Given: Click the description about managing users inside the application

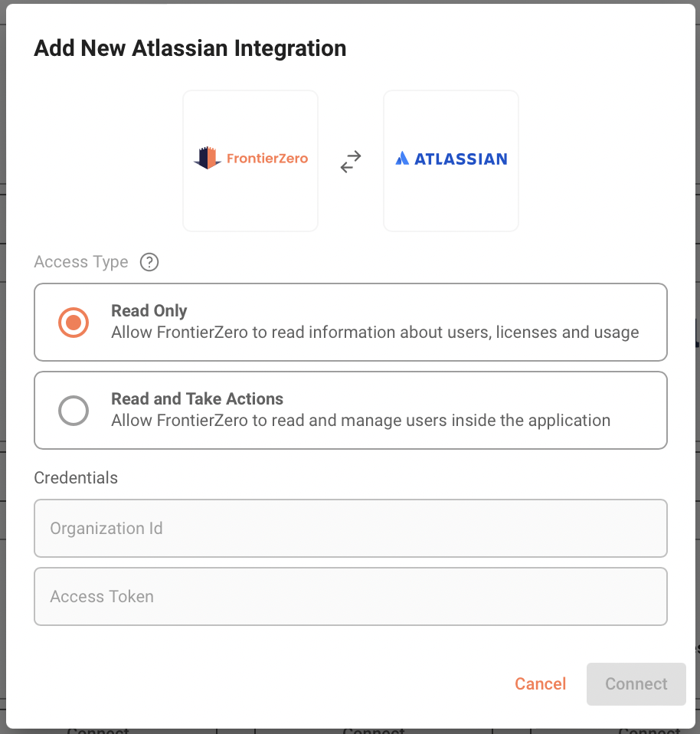Looking at the screenshot, I should click(x=360, y=421).
